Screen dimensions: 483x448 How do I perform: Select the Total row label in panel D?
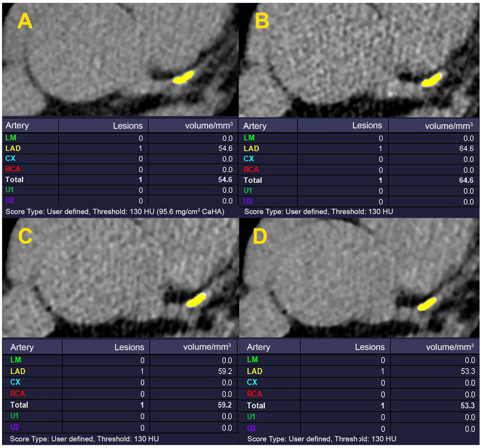(256, 405)
